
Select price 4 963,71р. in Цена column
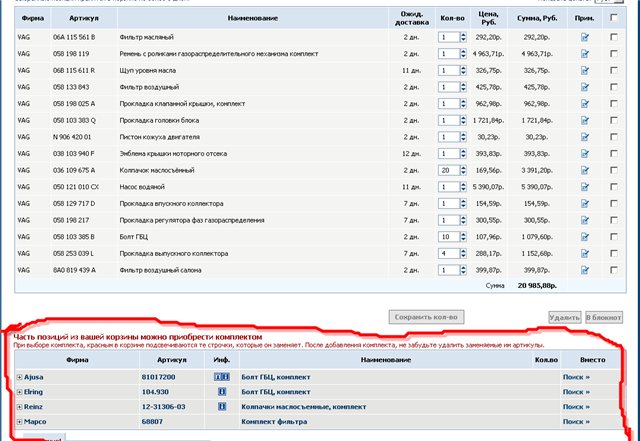pyautogui.click(x=488, y=54)
